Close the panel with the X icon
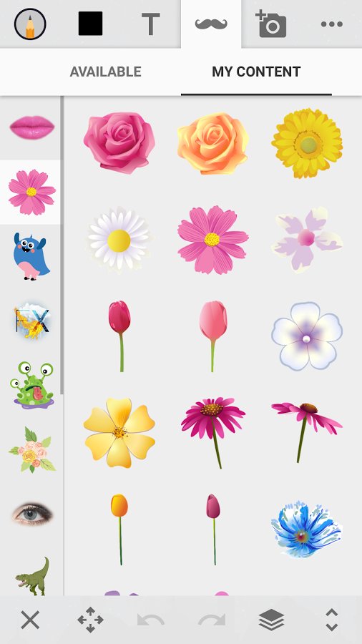The image size is (362, 644). point(30,620)
